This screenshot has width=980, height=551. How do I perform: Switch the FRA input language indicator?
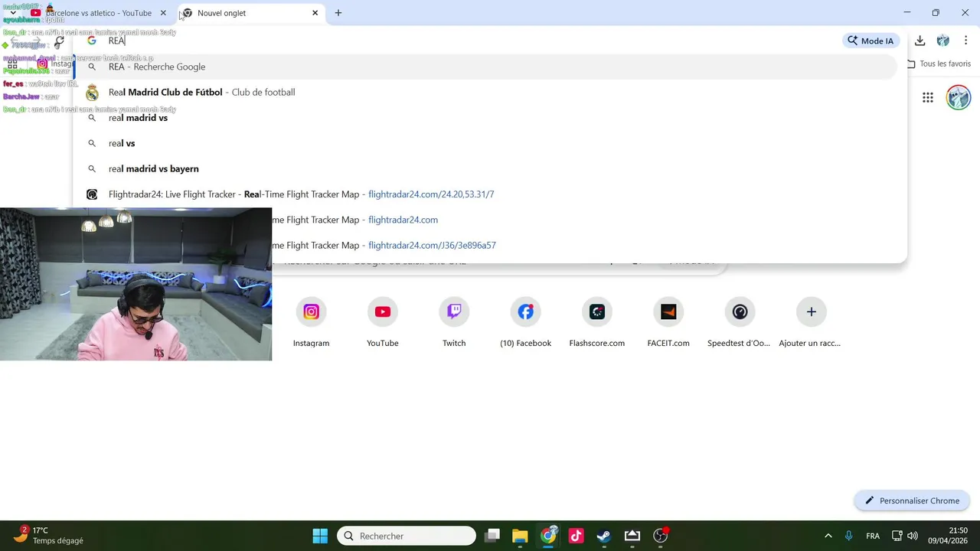873,536
